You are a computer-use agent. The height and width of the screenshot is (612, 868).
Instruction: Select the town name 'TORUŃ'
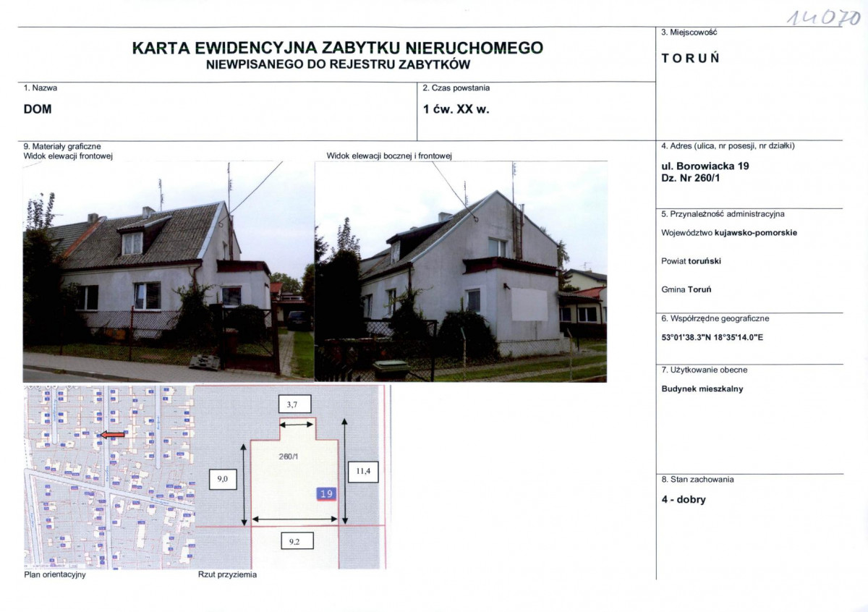691,59
